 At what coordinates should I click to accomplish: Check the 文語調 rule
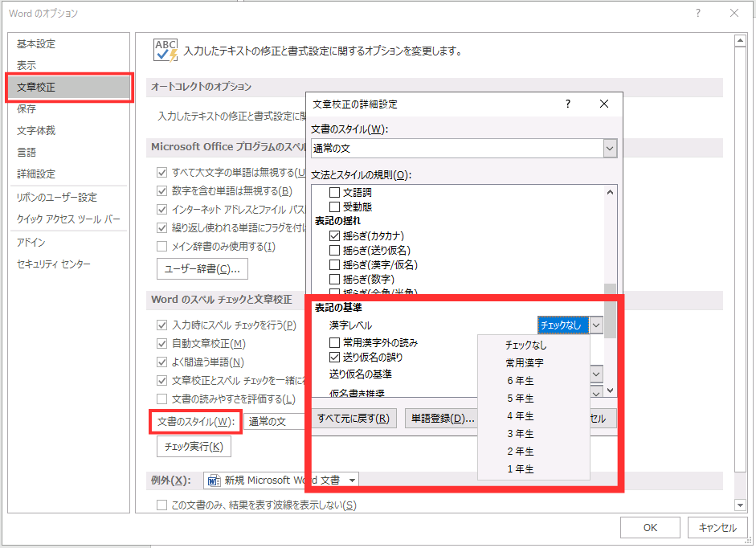(x=334, y=193)
